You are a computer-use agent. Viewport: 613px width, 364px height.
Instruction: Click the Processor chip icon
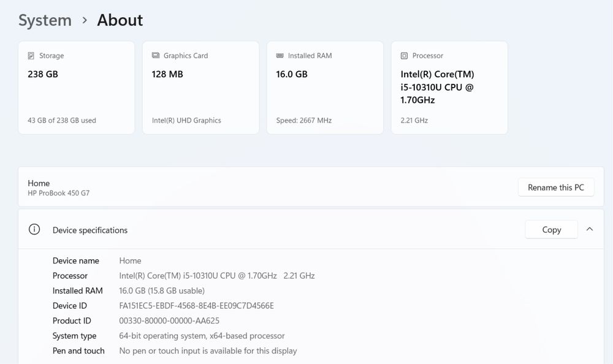coord(404,56)
